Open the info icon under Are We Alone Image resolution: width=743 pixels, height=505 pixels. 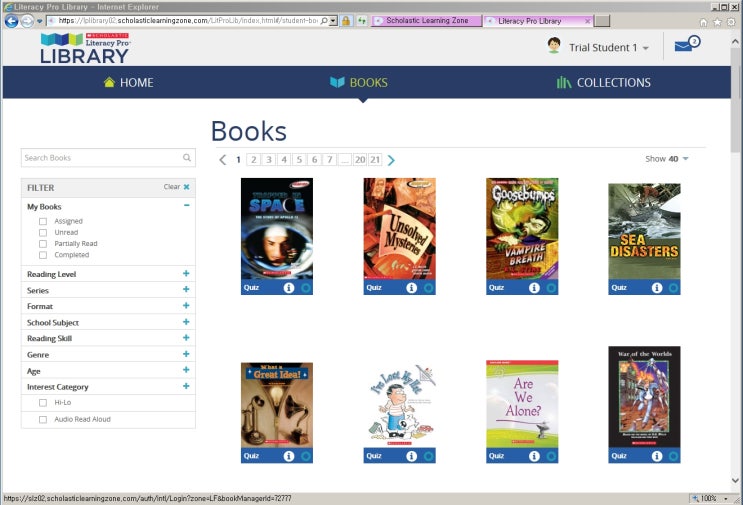pyautogui.click(x=534, y=456)
